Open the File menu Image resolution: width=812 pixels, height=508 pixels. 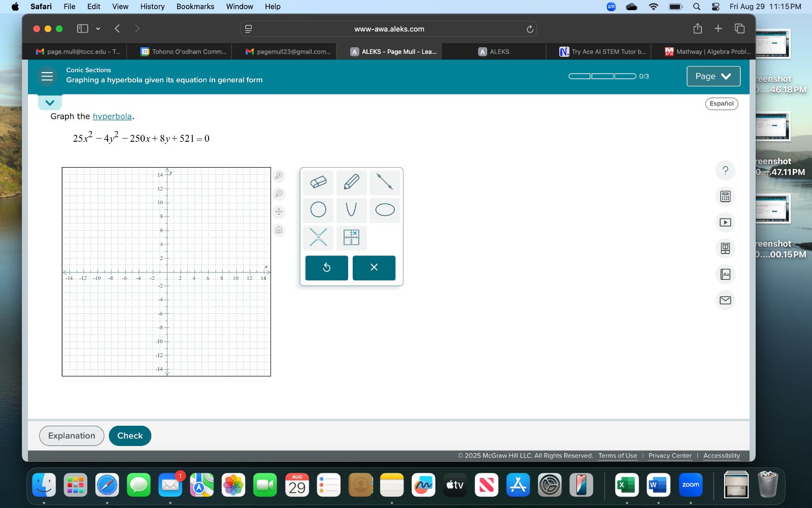70,7
